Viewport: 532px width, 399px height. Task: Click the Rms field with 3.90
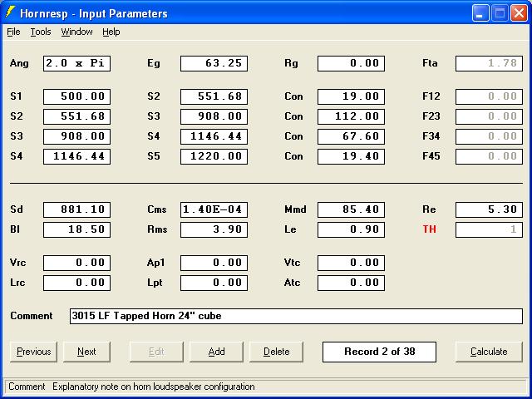coord(214,229)
